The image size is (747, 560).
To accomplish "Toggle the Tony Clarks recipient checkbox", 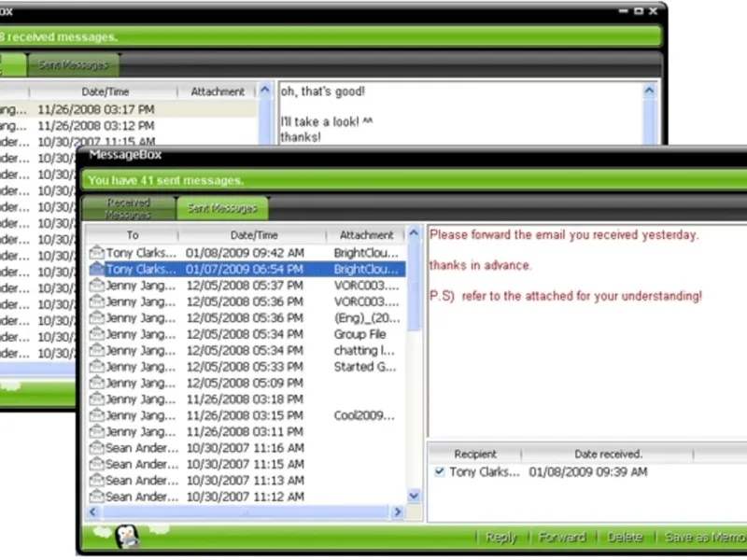I will point(439,471).
